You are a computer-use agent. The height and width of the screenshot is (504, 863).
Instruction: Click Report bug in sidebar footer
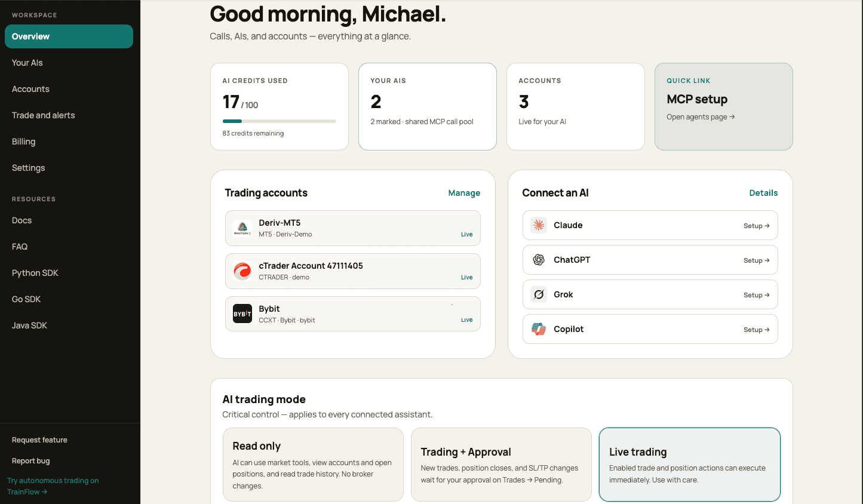coord(31,461)
